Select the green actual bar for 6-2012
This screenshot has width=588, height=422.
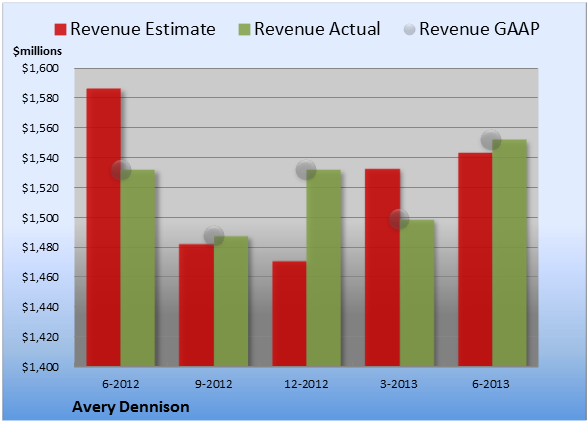point(138,268)
